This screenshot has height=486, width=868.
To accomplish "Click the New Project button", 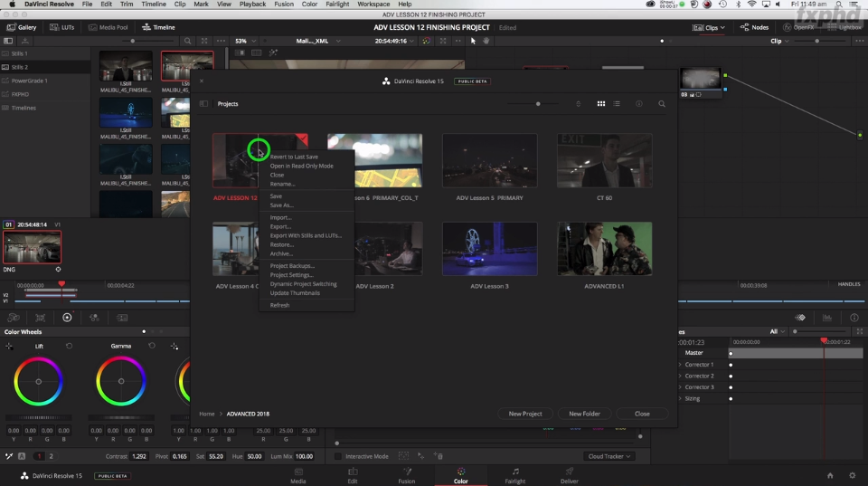I will pyautogui.click(x=525, y=414).
